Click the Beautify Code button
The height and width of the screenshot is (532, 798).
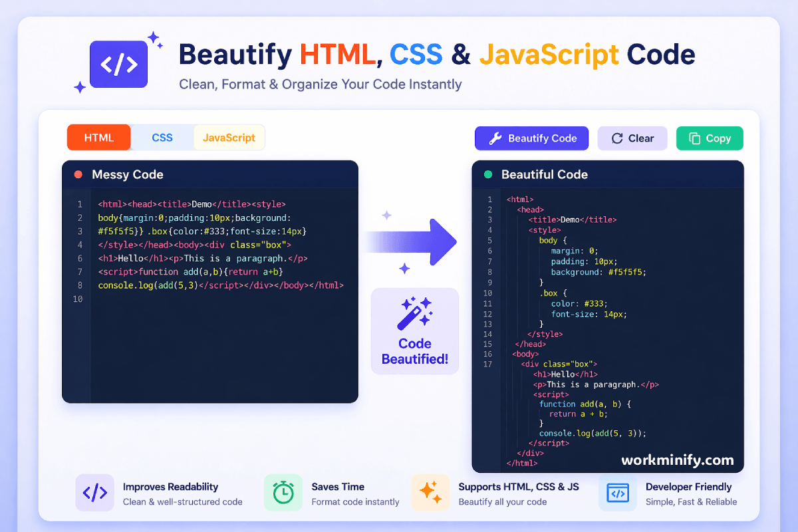tap(531, 138)
